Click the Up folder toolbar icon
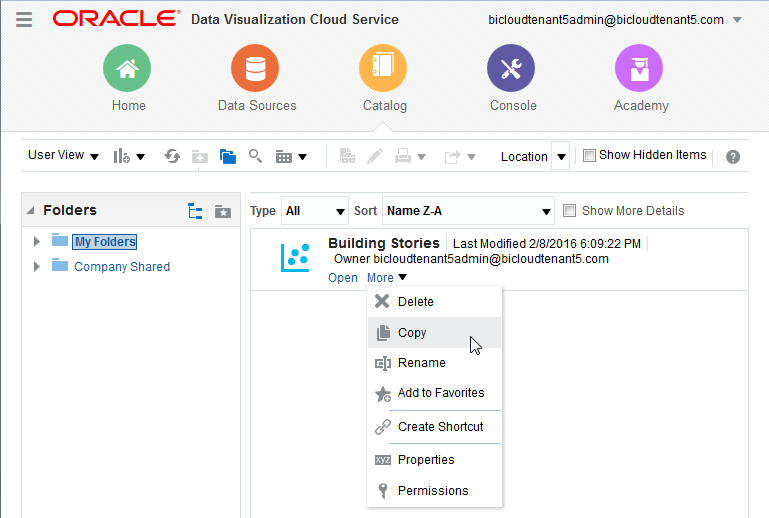The height and width of the screenshot is (518, 769). point(200,157)
